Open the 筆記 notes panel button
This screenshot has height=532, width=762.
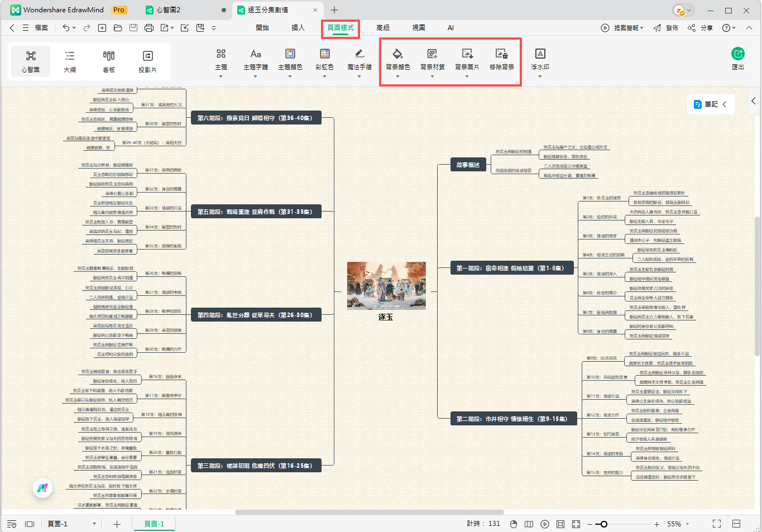point(711,104)
